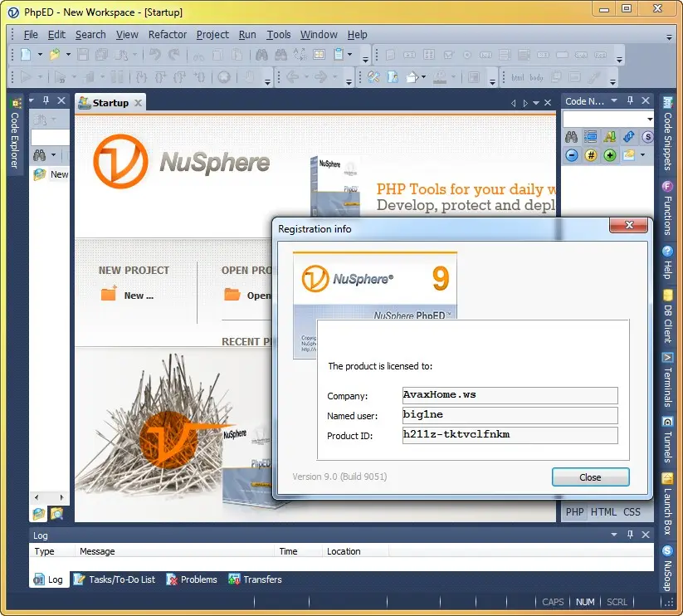The width and height of the screenshot is (683, 616).
Task: Open the Terminals side panel tab
Action: point(667,379)
